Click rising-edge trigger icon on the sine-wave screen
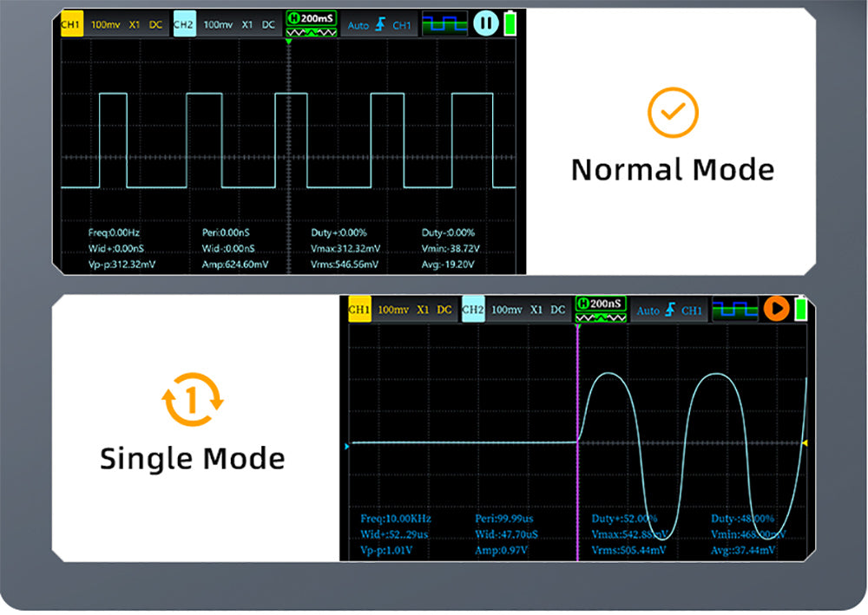This screenshot has height=615, width=868. coord(671,311)
